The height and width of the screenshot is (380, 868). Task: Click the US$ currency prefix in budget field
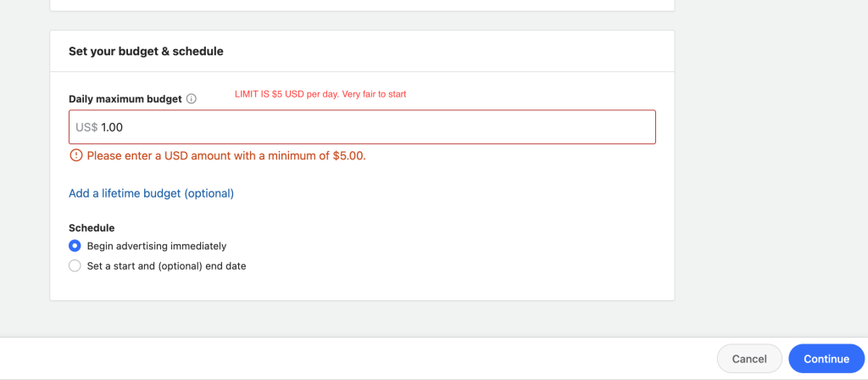(86, 127)
